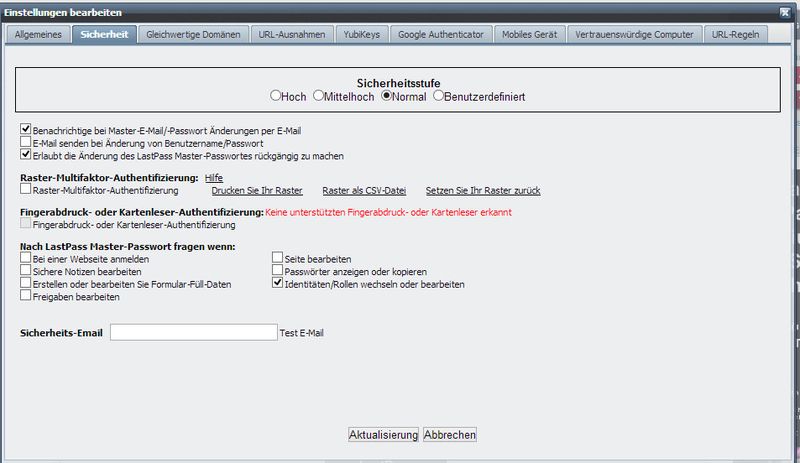The image size is (800, 463).
Task: Open the Allgemeines tab
Action: (x=38, y=35)
